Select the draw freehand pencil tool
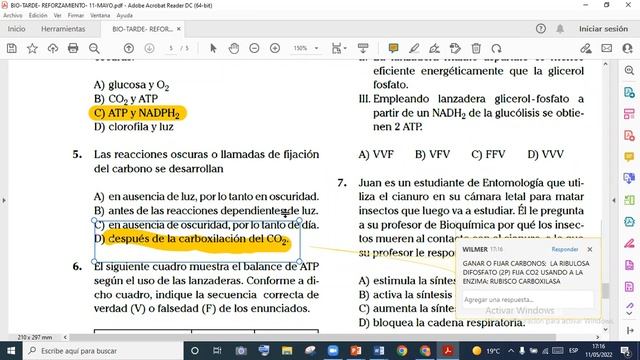The height and width of the screenshot is (360, 640). tap(434, 48)
